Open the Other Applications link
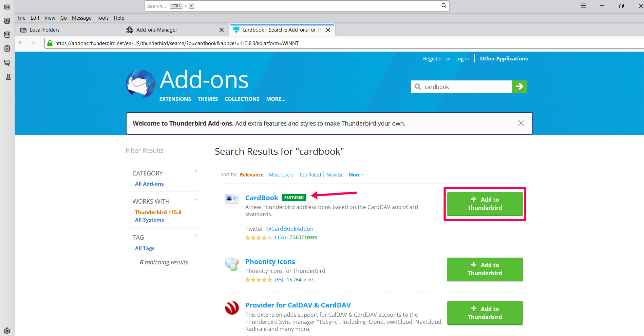This screenshot has height=336, width=644. click(504, 59)
